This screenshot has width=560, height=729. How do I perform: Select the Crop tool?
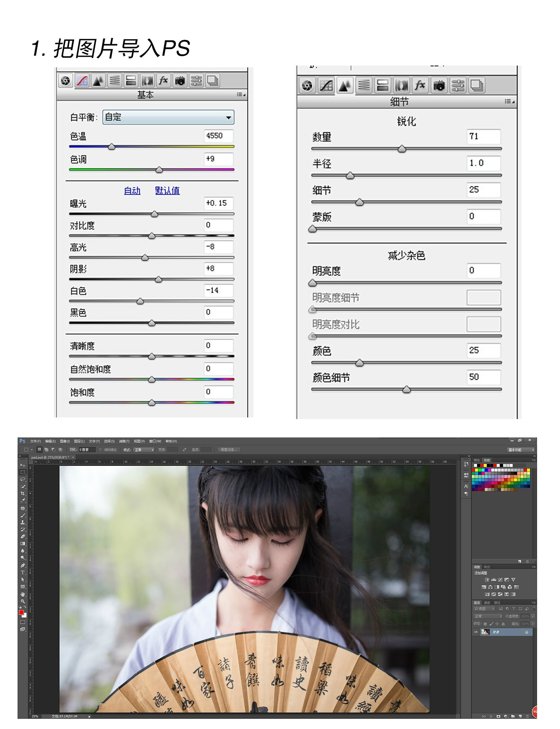coord(23,493)
